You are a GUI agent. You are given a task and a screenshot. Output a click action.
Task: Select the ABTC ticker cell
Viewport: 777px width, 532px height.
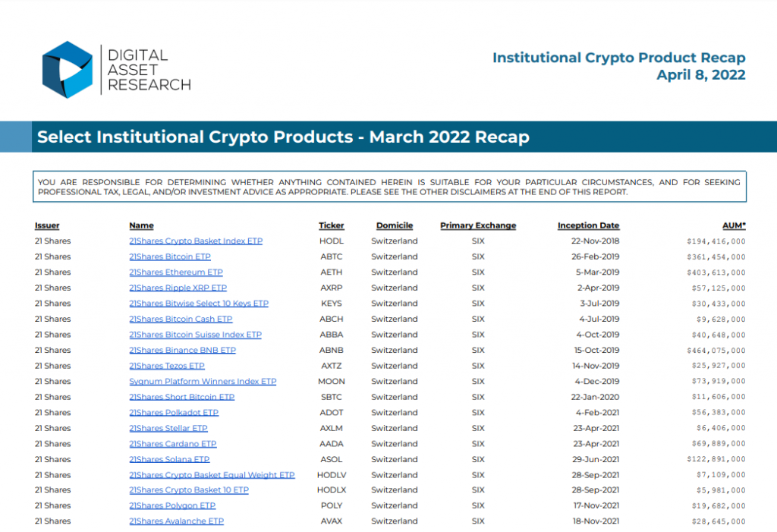pos(332,257)
